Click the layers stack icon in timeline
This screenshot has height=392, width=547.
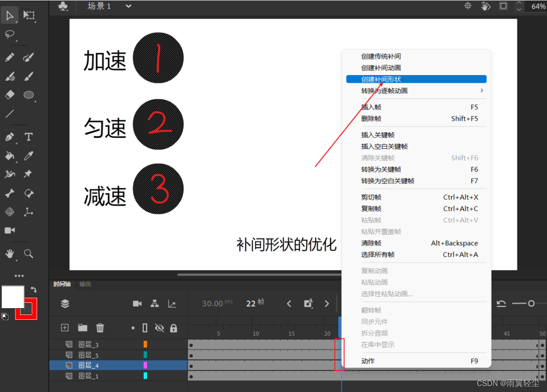coord(65,304)
